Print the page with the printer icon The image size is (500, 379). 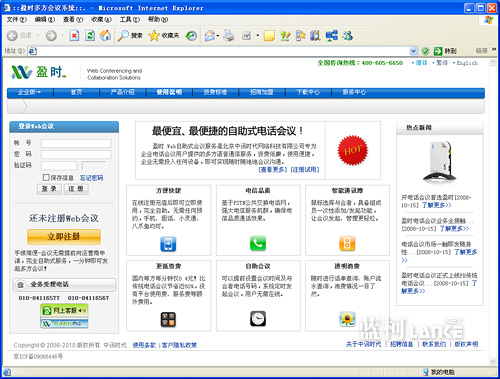[229, 35]
